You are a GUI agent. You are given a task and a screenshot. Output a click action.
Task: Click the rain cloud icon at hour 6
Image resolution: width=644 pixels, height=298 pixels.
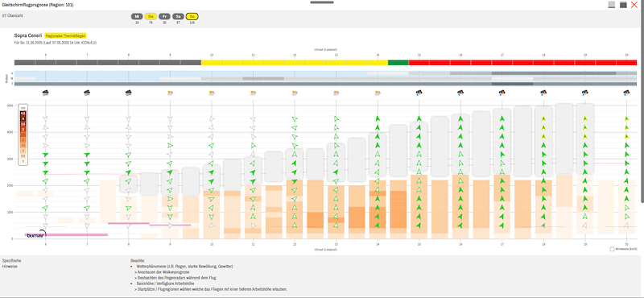pyautogui.click(x=46, y=93)
